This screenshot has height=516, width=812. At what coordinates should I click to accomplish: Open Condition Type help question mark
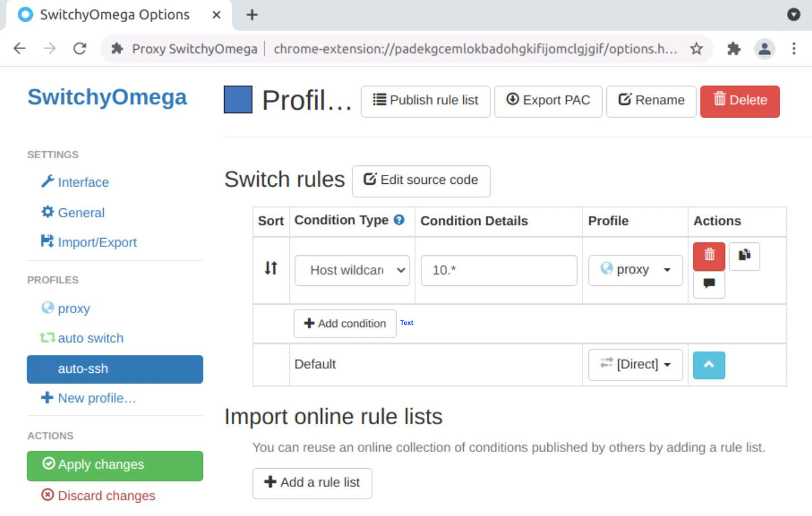tap(399, 220)
